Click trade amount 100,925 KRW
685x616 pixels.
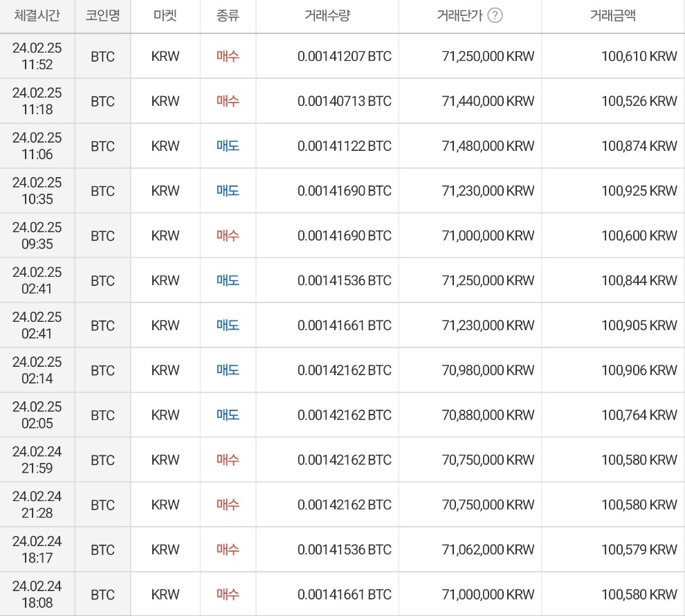tap(639, 191)
